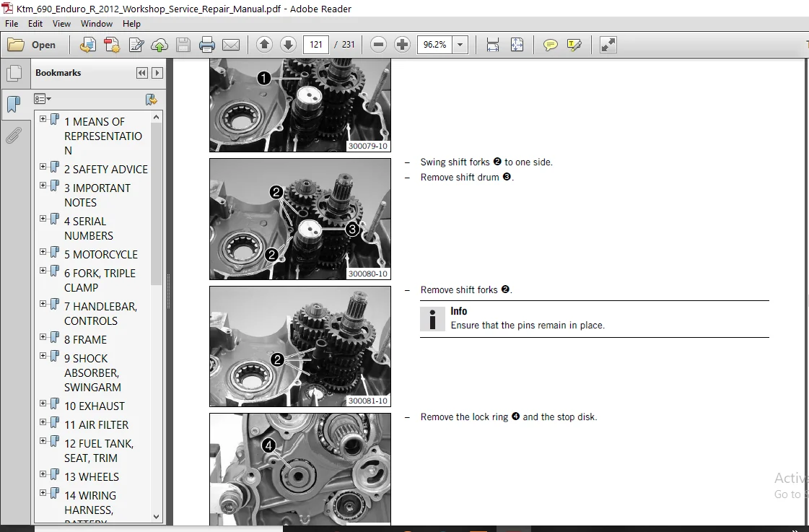Open the Edit menu
This screenshot has height=532, width=809.
[35, 24]
